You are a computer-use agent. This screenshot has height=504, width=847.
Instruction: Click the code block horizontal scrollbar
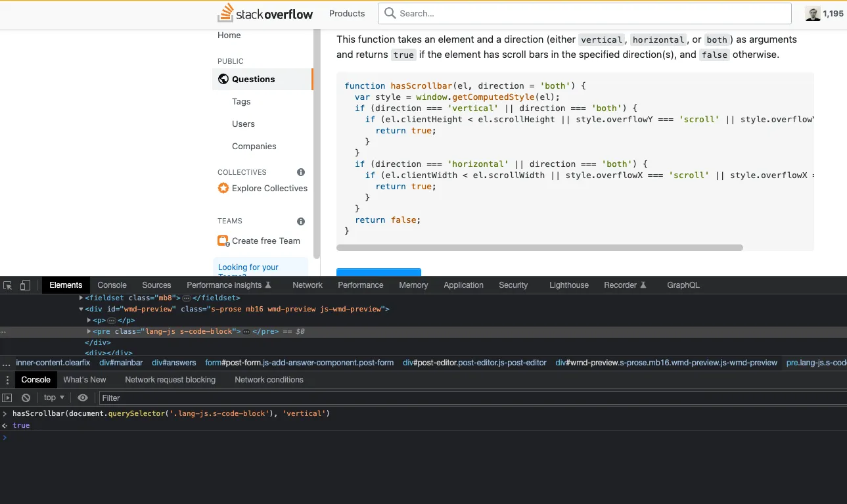tap(539, 248)
